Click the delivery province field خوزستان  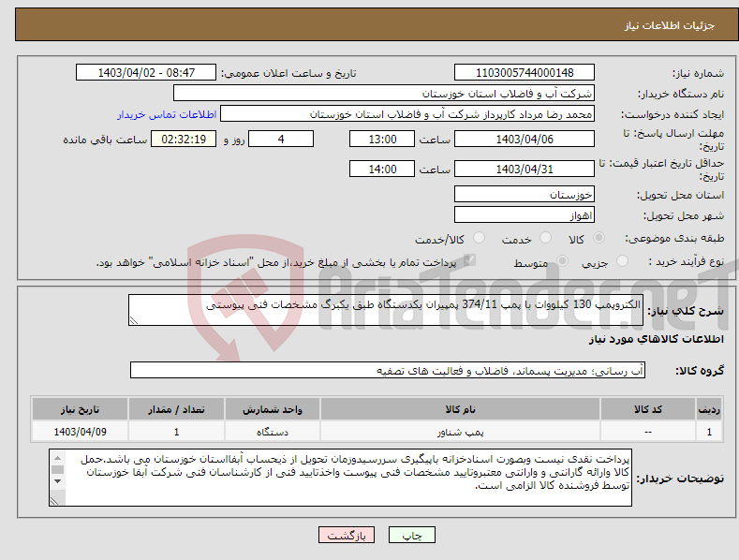coord(525,194)
